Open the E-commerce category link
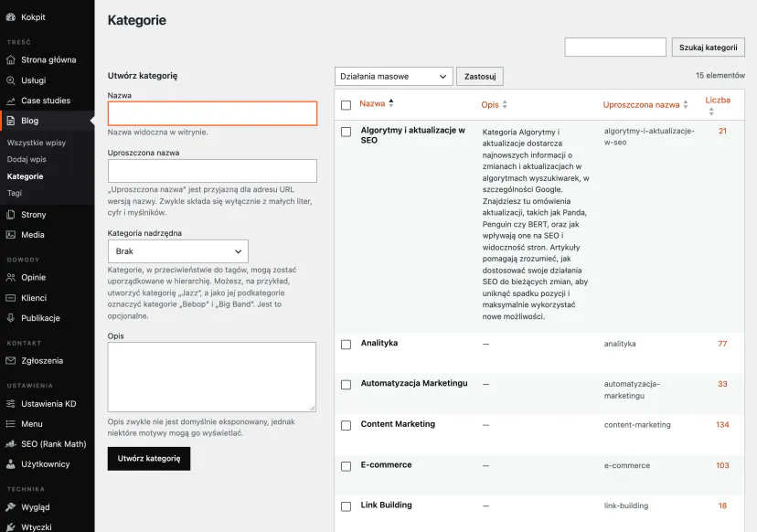Screen dimensions: 757x532 [386, 465]
